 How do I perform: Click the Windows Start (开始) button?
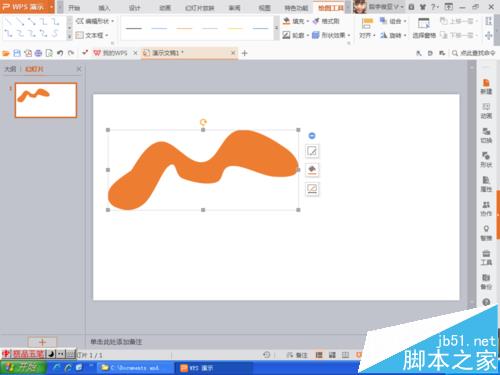coord(23,368)
